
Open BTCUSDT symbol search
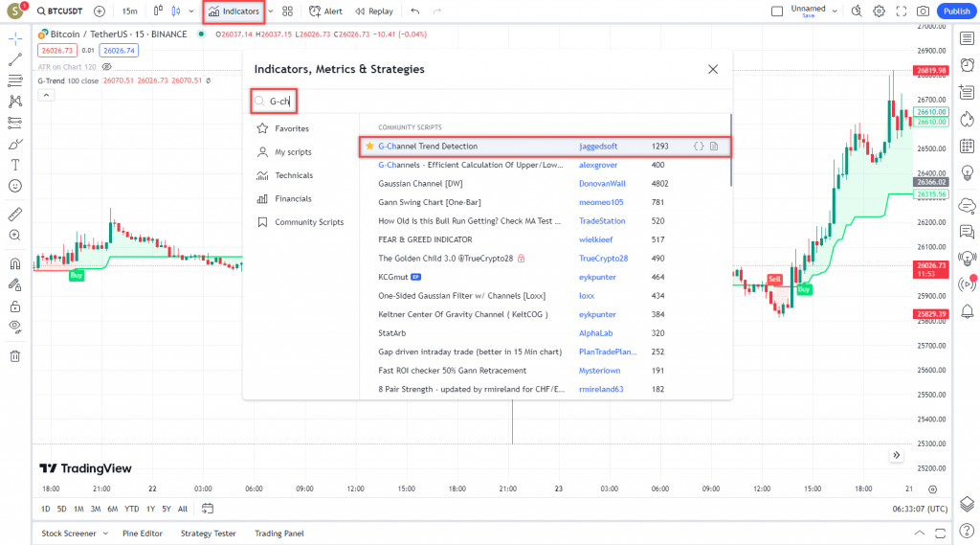[x=59, y=11]
